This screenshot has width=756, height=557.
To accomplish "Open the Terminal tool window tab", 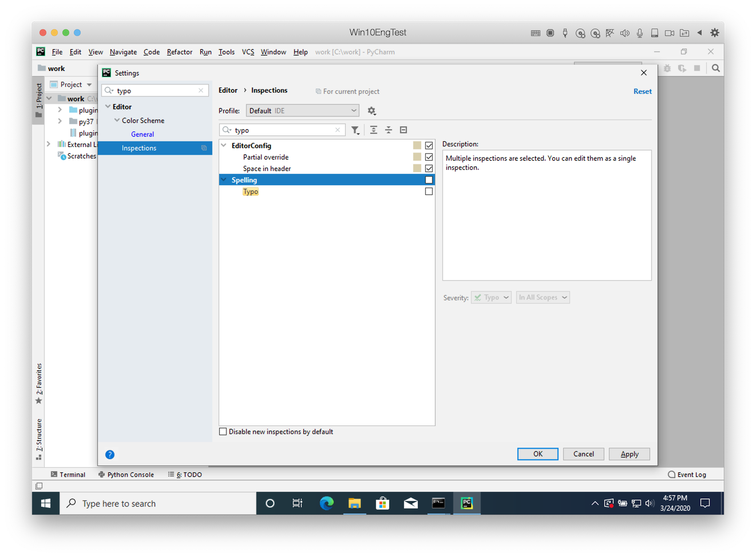I will click(x=68, y=475).
